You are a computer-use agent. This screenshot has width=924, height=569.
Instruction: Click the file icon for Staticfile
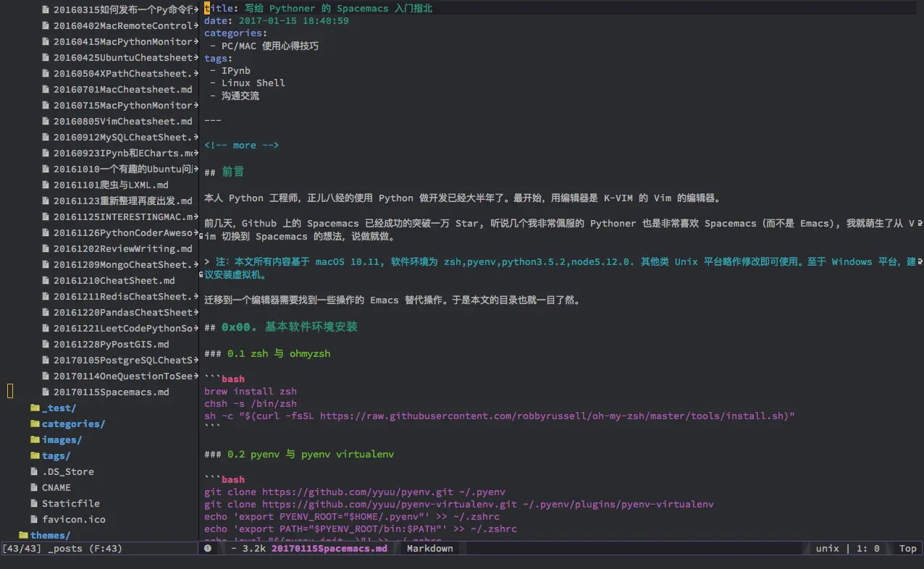point(35,504)
